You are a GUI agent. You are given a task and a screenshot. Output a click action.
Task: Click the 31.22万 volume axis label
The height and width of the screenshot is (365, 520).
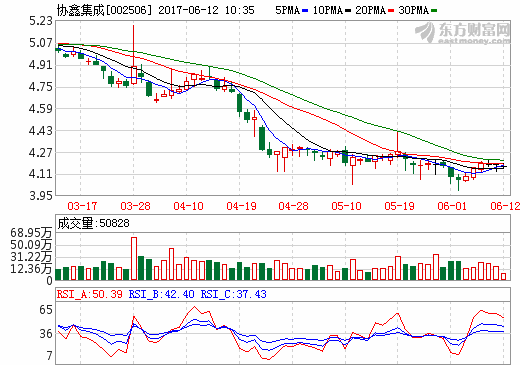pos(31,257)
